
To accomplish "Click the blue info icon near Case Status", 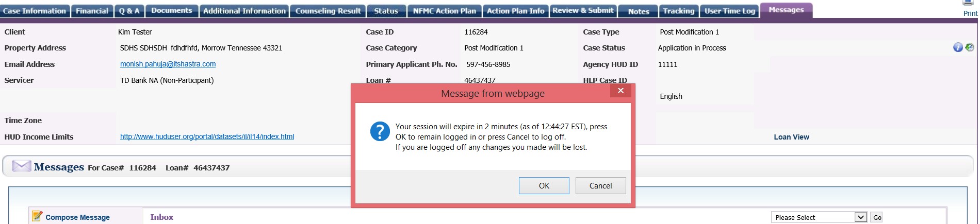I will click(x=958, y=47).
